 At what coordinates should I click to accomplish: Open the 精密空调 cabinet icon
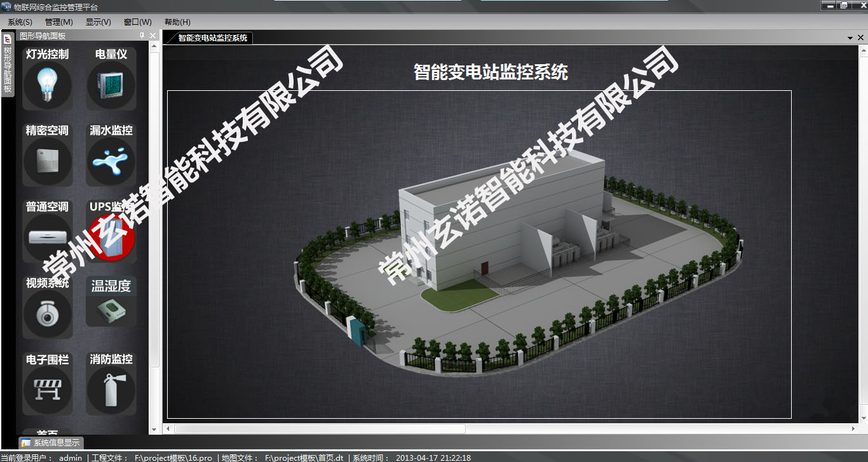pos(47,162)
